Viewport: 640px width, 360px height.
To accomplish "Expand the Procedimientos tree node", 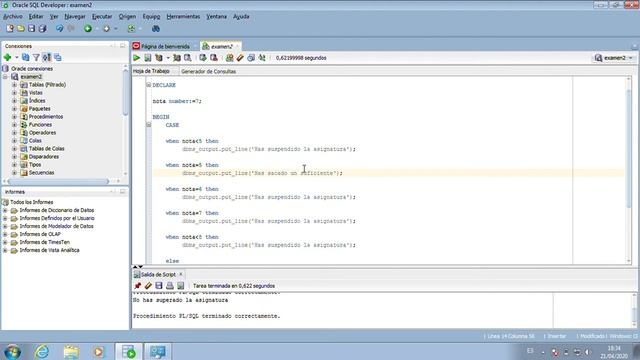I will tap(14, 117).
